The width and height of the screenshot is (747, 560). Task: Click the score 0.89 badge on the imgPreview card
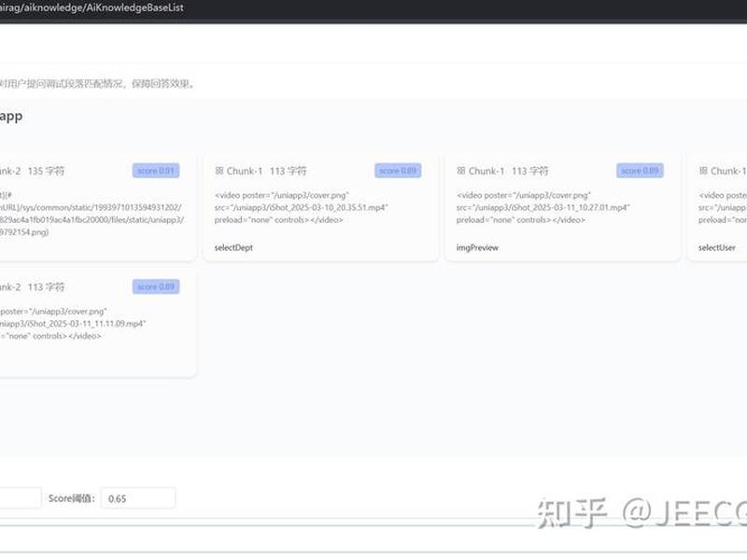click(640, 171)
